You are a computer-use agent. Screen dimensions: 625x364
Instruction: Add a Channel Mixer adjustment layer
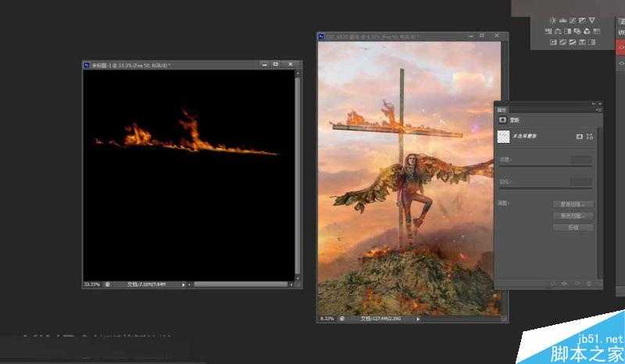coord(587,31)
